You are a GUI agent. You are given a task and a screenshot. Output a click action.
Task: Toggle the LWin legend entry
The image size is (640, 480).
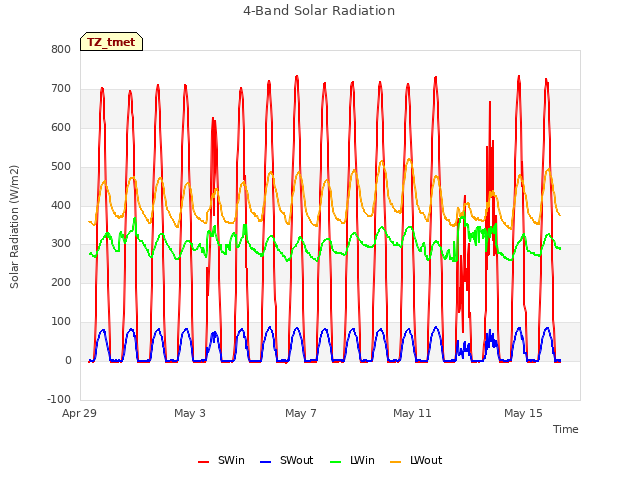point(352,460)
